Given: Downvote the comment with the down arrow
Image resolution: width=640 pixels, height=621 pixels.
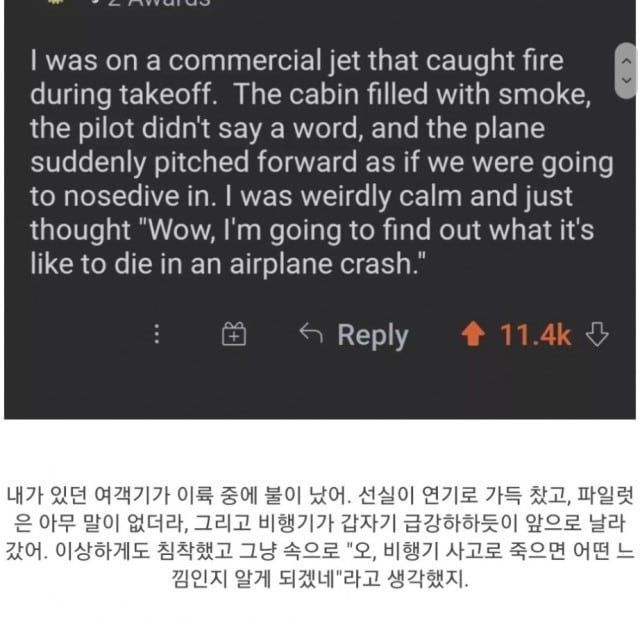Looking at the screenshot, I should [597, 336].
